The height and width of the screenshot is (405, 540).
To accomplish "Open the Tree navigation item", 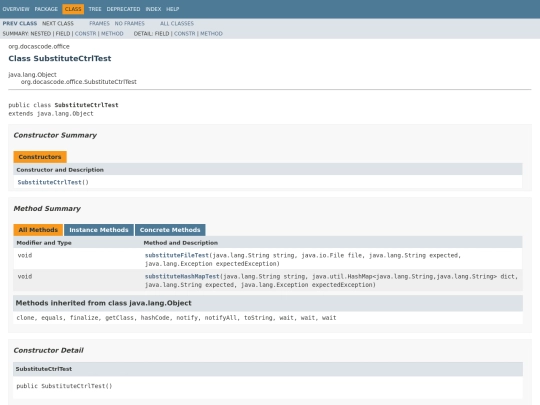I will click(x=95, y=9).
